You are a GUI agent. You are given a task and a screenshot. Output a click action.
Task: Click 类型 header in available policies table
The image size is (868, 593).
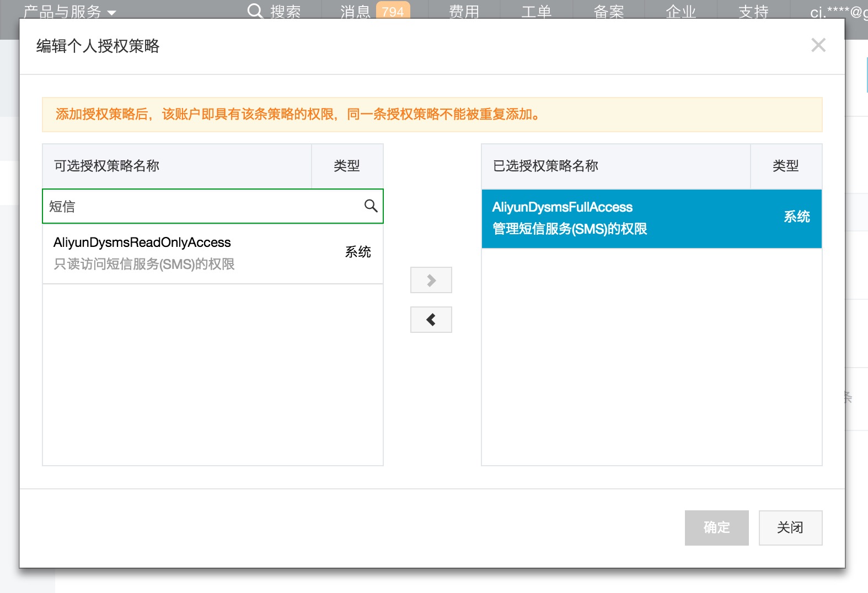coord(347,166)
